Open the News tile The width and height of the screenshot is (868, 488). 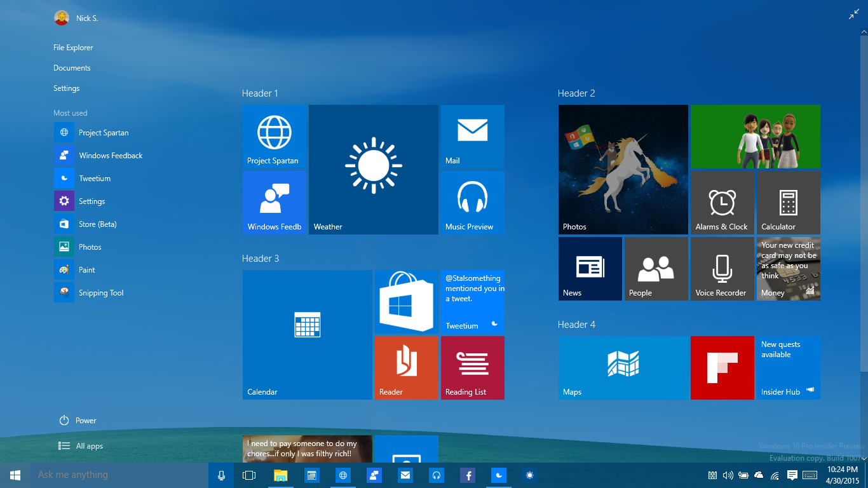(x=590, y=269)
